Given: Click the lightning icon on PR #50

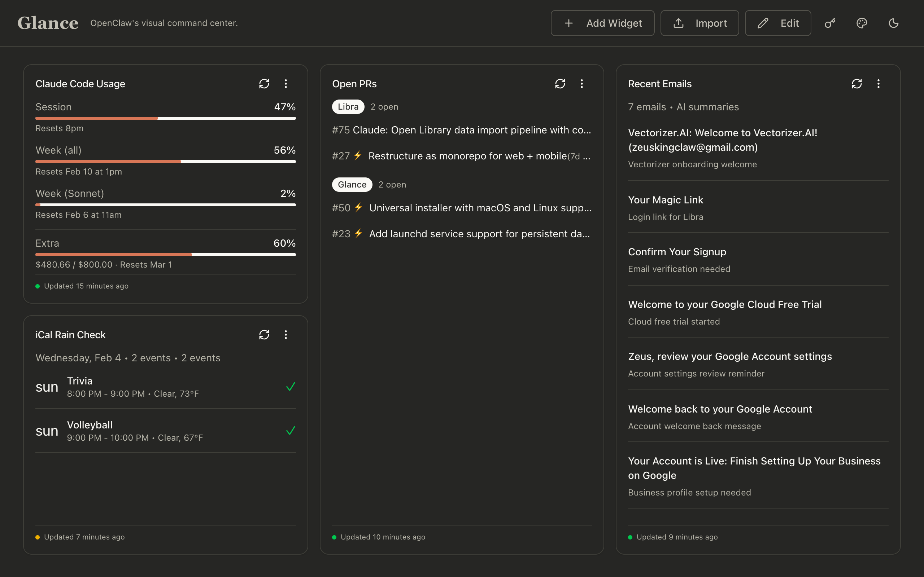Looking at the screenshot, I should click(x=358, y=208).
